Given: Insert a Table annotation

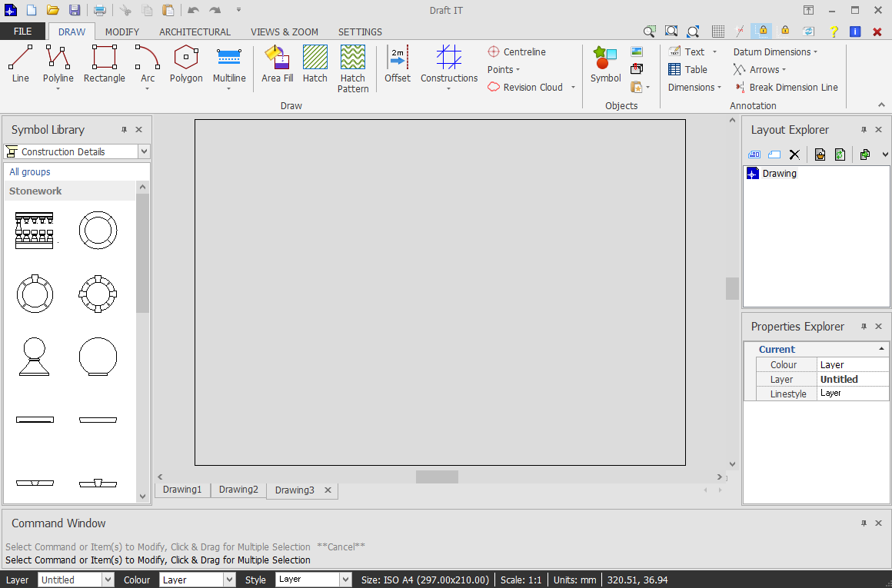Looking at the screenshot, I should tap(687, 69).
